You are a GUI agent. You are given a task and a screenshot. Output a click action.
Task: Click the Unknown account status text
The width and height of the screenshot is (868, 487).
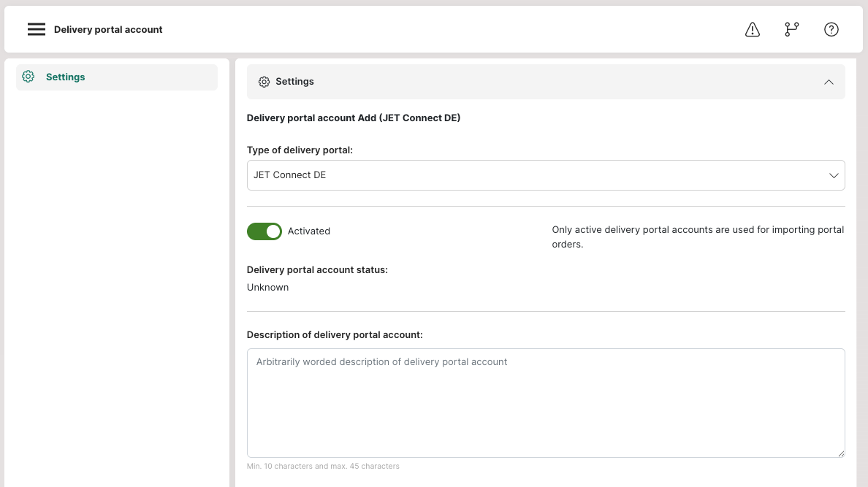tap(267, 287)
